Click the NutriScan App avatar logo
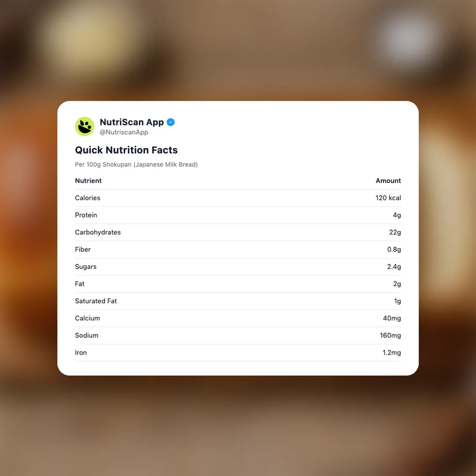476x476 pixels. (x=85, y=126)
